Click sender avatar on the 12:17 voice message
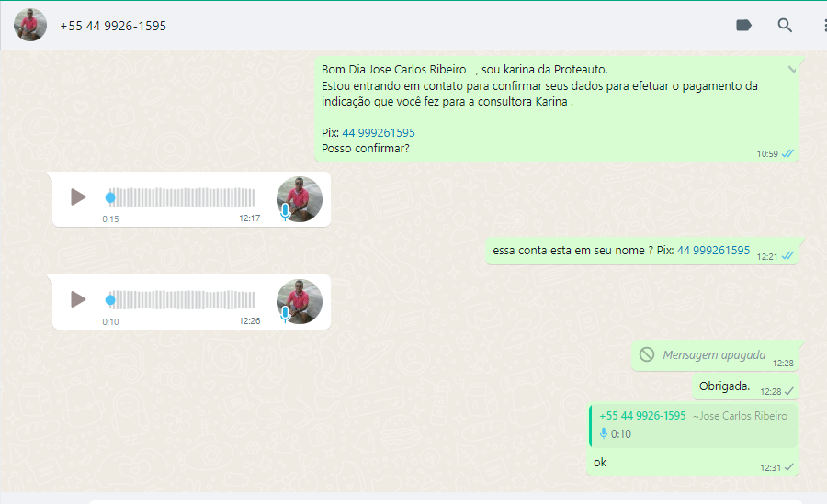This screenshot has height=504, width=827. [x=300, y=198]
